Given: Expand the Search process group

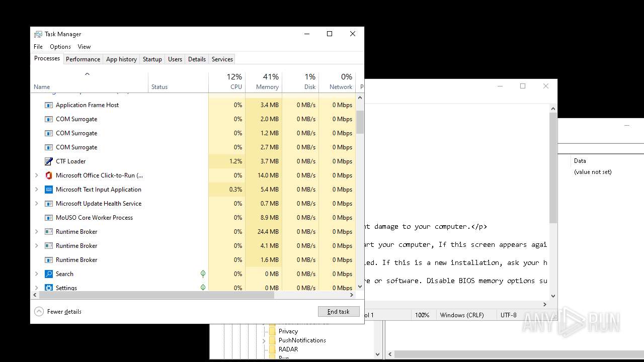Looking at the screenshot, I should point(36,274).
